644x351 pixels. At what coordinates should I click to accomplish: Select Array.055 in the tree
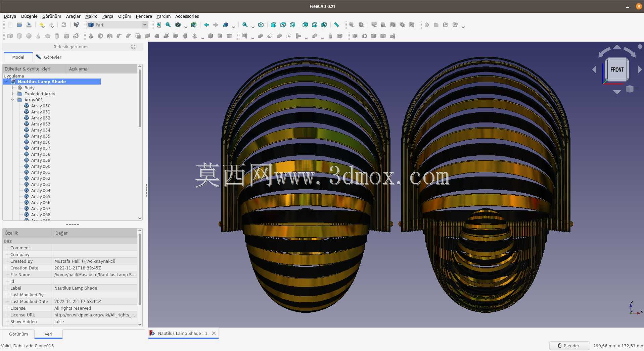[41, 136]
